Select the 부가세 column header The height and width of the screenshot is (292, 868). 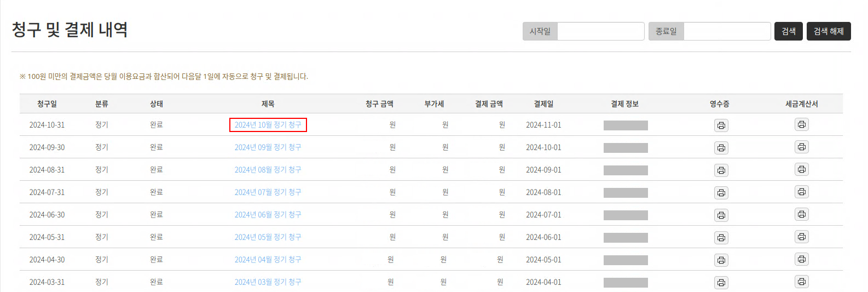pyautogui.click(x=435, y=104)
